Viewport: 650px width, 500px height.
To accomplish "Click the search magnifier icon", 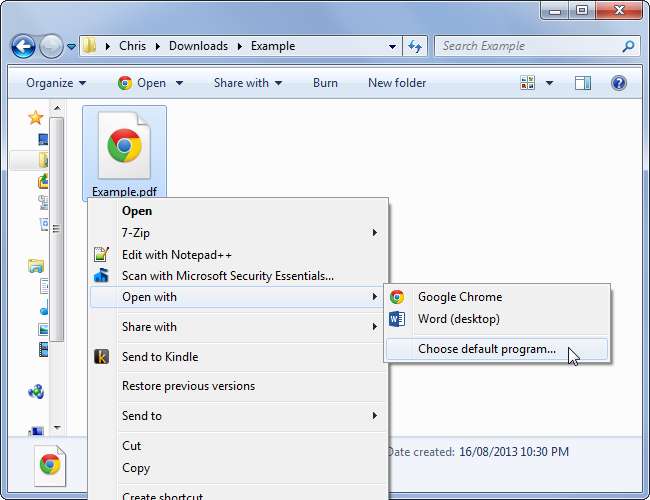I will (x=628, y=46).
